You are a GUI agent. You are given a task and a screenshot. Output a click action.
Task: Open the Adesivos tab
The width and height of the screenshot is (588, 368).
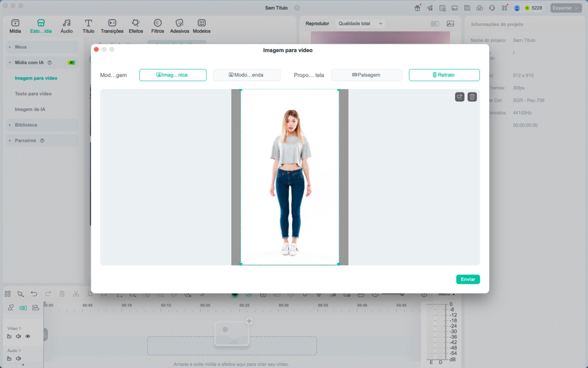pos(179,26)
